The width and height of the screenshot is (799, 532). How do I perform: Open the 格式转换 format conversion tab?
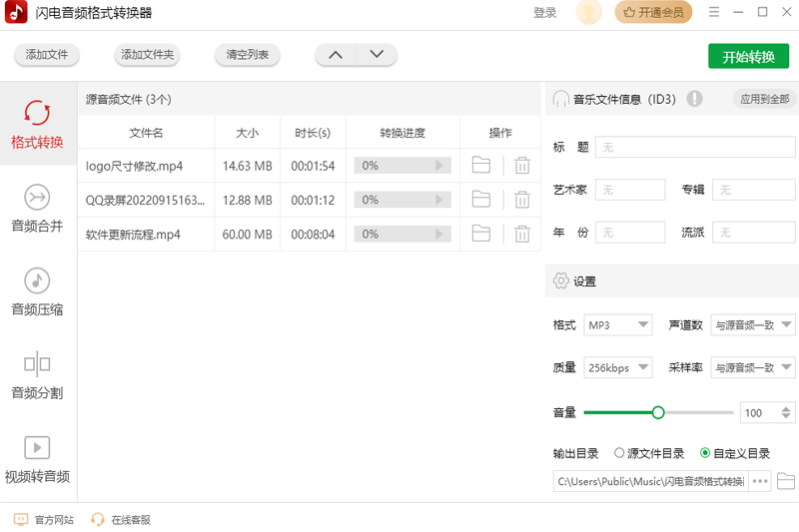click(x=37, y=124)
